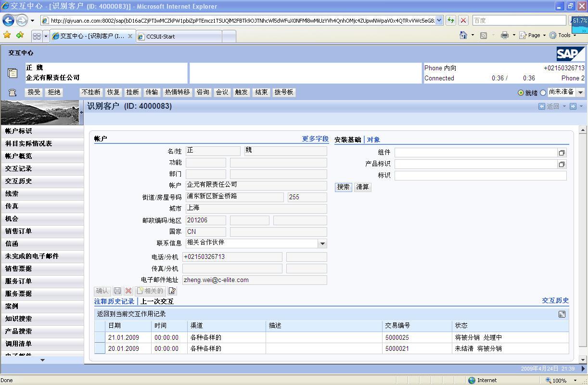
Task: Open the address bar URL history dropdown
Action: pos(439,20)
